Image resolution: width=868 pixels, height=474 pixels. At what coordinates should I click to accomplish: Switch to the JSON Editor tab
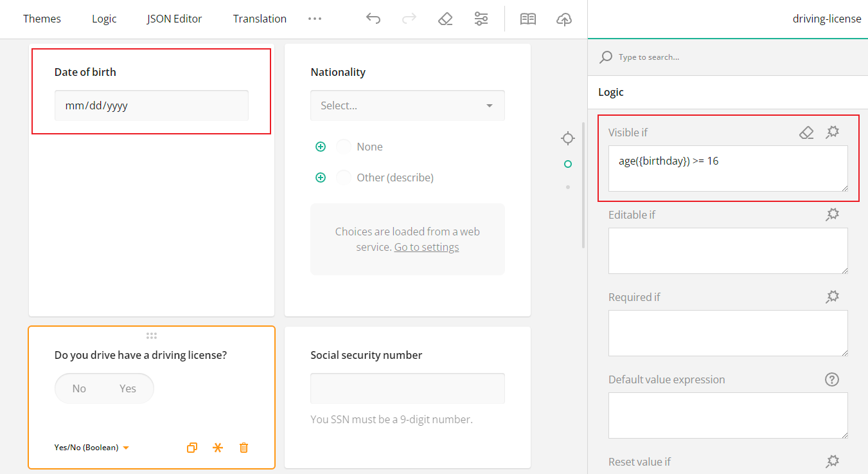coord(174,19)
